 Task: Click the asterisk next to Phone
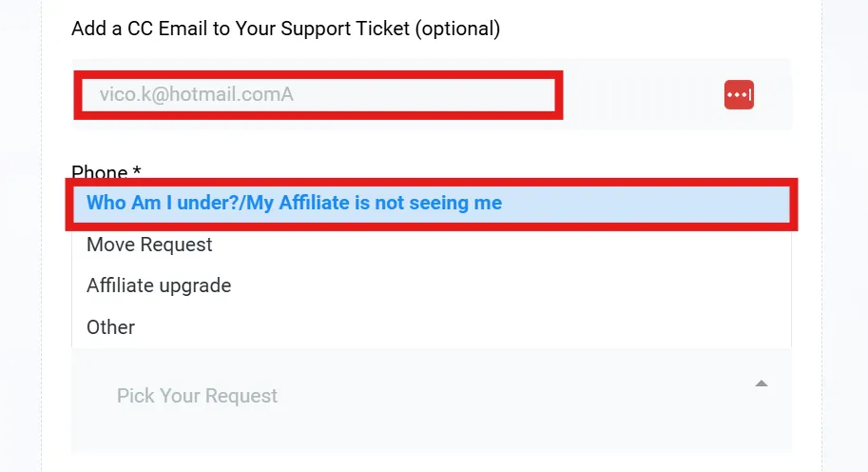[137, 169]
